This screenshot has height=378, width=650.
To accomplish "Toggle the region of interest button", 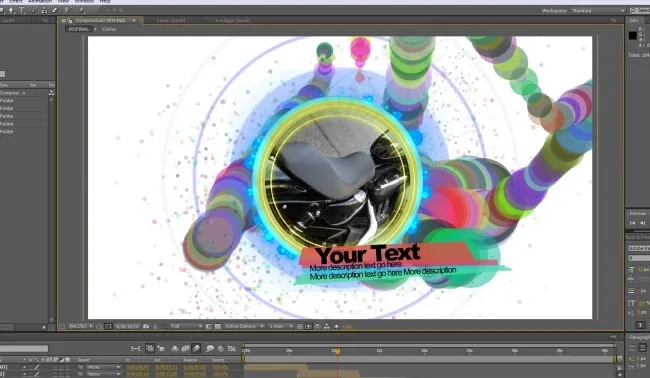I will coord(209,327).
